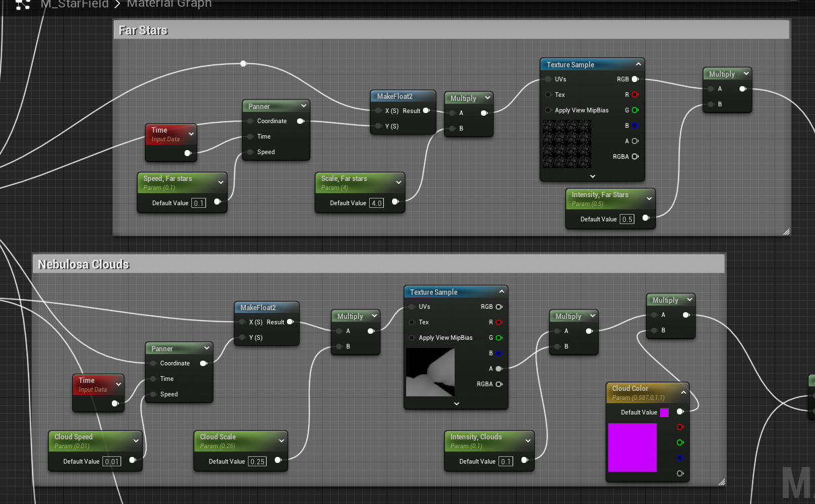Expand bottom chevron of Nebulosa Clouds Texture Sample
This screenshot has height=504, width=815.
(x=456, y=404)
